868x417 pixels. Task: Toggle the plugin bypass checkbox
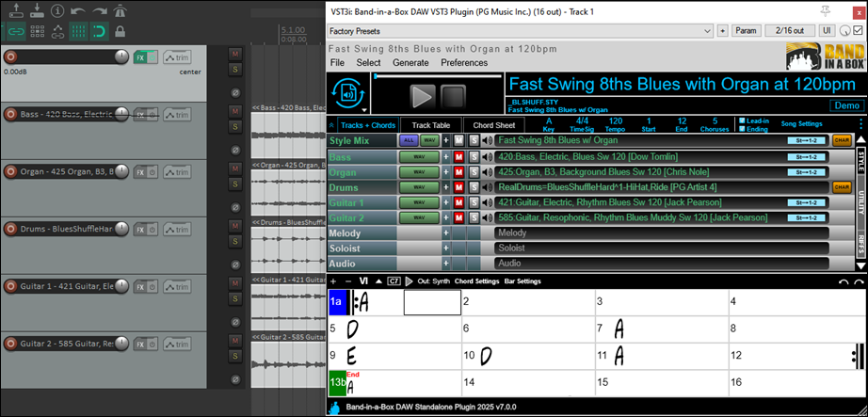858,30
